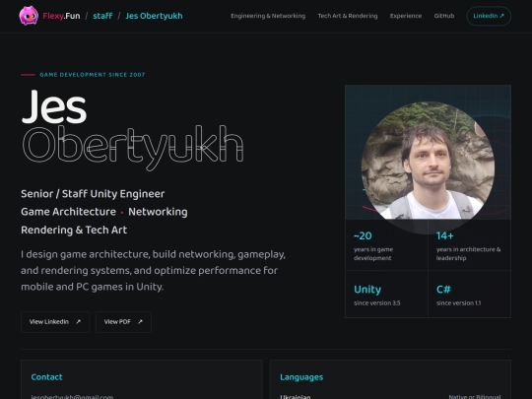Click the arrow icon in View PDF

click(x=140, y=321)
